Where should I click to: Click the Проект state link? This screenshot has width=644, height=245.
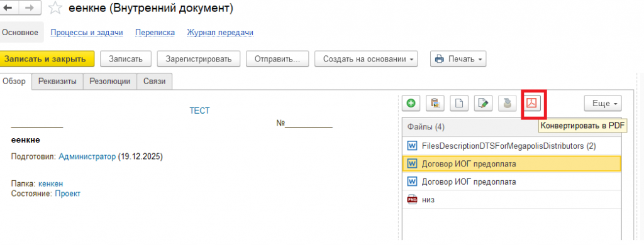click(x=68, y=193)
